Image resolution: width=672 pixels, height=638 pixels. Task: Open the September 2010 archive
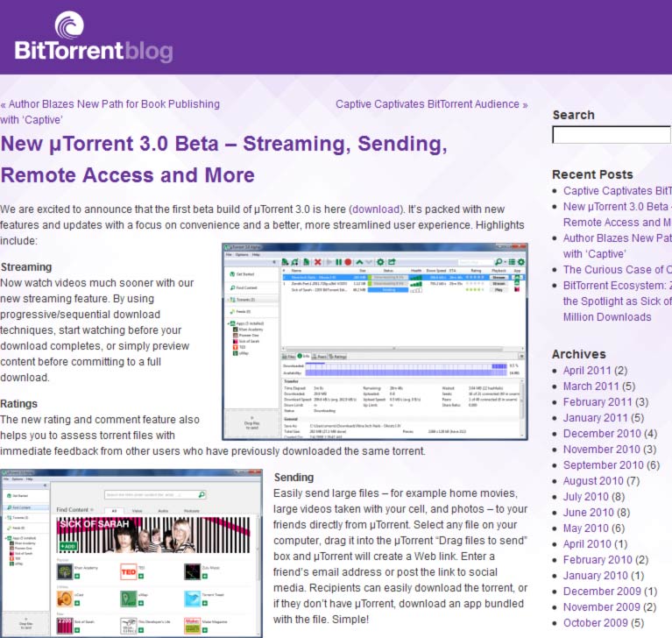click(604, 465)
